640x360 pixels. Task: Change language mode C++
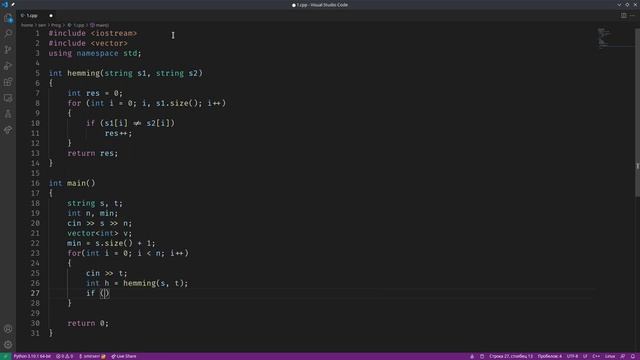click(x=596, y=356)
